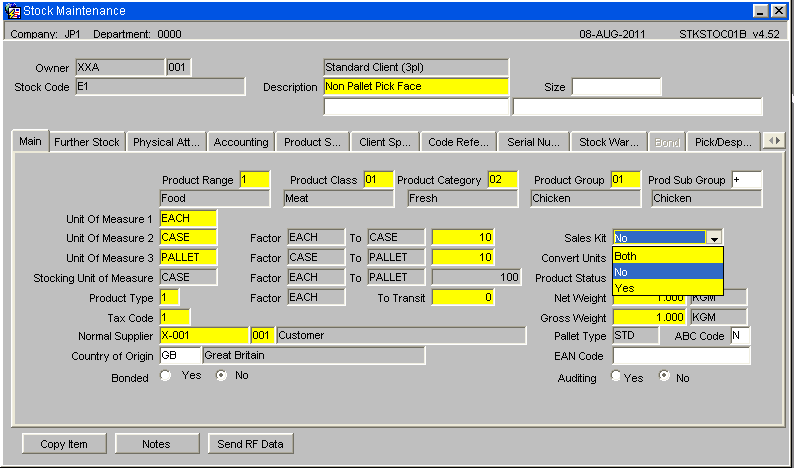
Task: Choose Both in the Sales Kit list
Action: (x=667, y=256)
